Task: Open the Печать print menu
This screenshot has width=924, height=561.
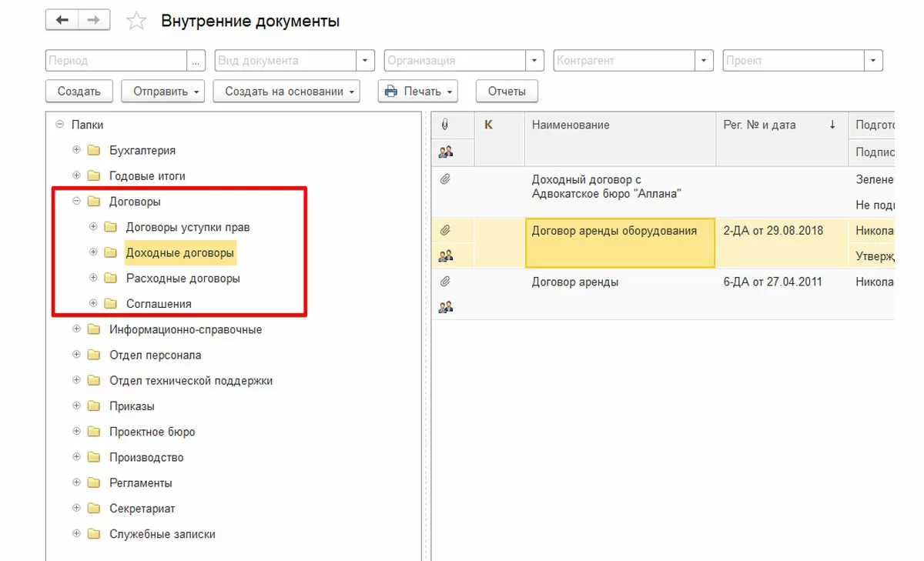Action: (417, 92)
